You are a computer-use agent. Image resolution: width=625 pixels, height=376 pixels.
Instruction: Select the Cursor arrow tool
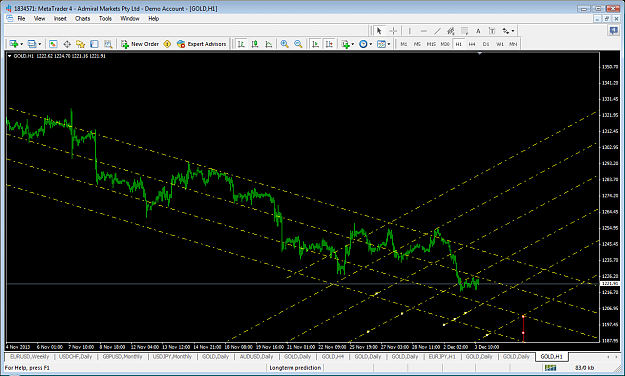379,31
